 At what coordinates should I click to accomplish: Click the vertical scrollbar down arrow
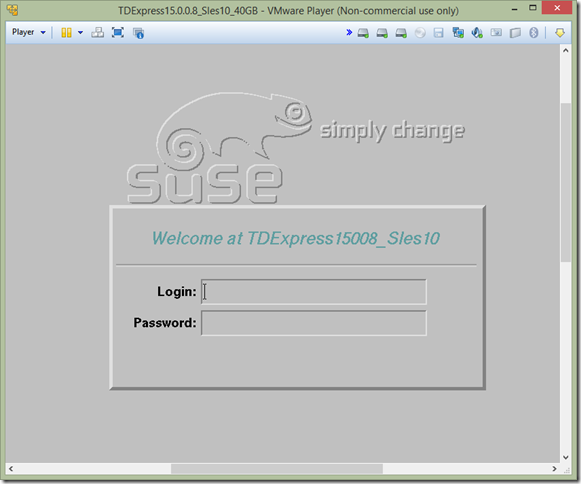565,457
